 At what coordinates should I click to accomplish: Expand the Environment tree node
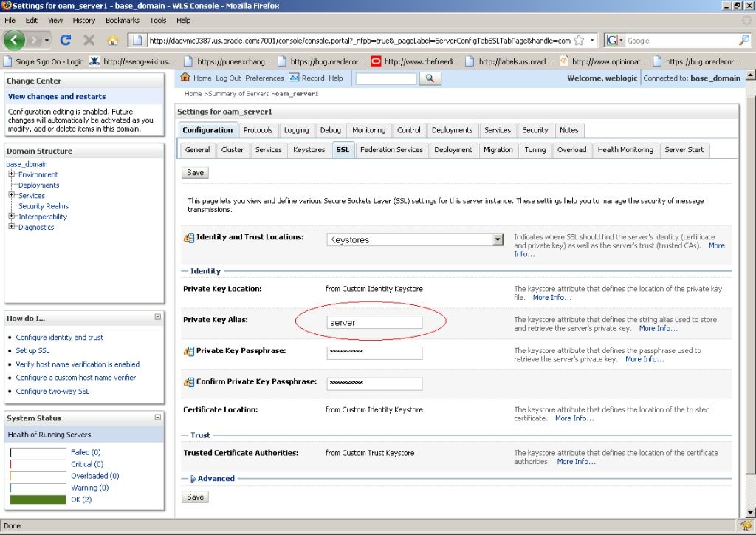pos(12,174)
